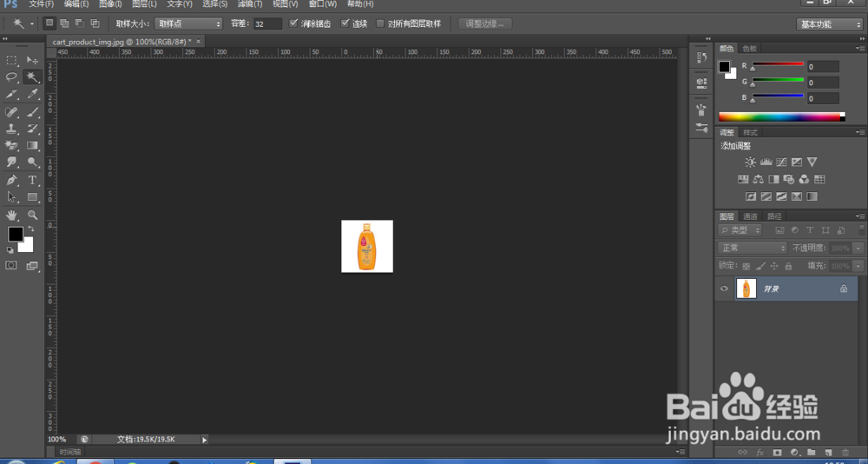The image size is (868, 464).
Task: Select the Pen tool
Action: 11,180
